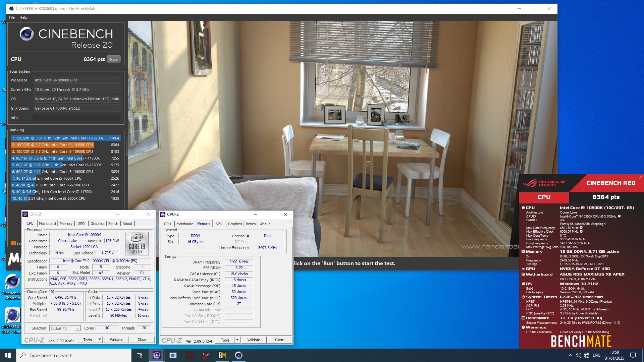Show hidden system tray icons
Image resolution: width=644 pixels, height=362 pixels.
[x=570, y=355]
